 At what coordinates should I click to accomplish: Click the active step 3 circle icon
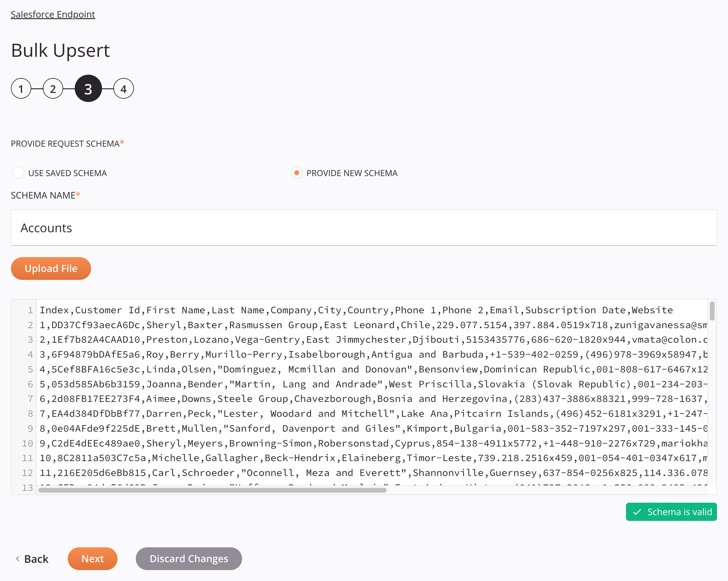coord(88,88)
